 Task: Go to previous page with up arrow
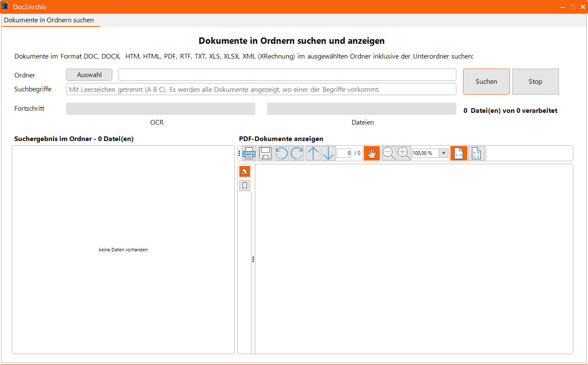coord(313,153)
